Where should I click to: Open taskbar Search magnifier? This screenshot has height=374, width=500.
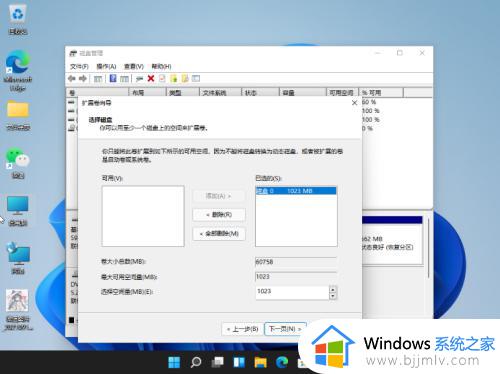(x=196, y=362)
